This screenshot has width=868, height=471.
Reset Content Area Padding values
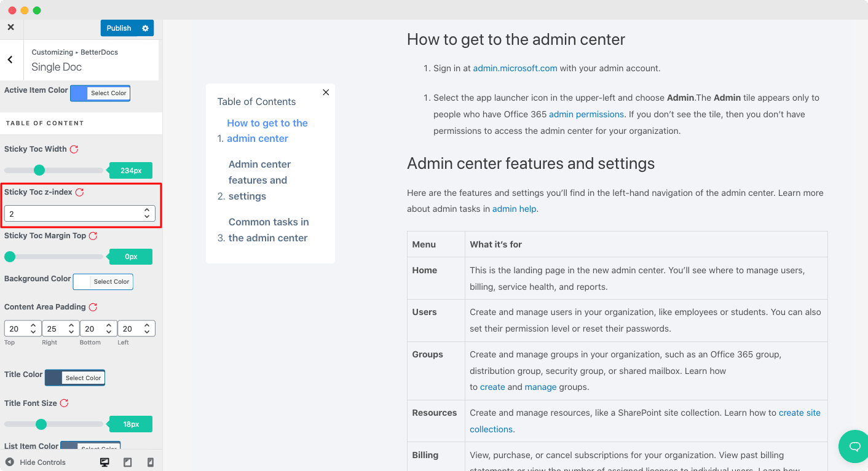tap(93, 307)
